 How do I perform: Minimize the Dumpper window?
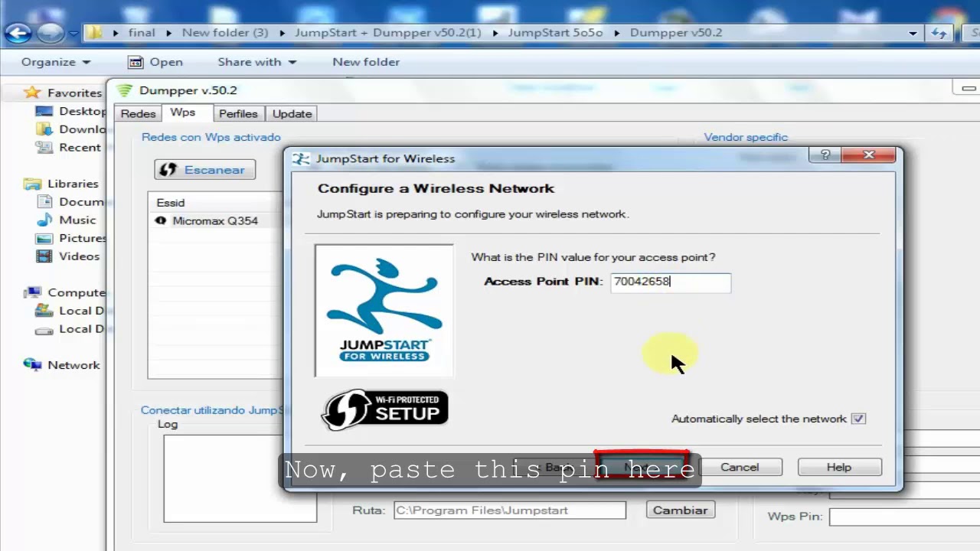coord(968,89)
